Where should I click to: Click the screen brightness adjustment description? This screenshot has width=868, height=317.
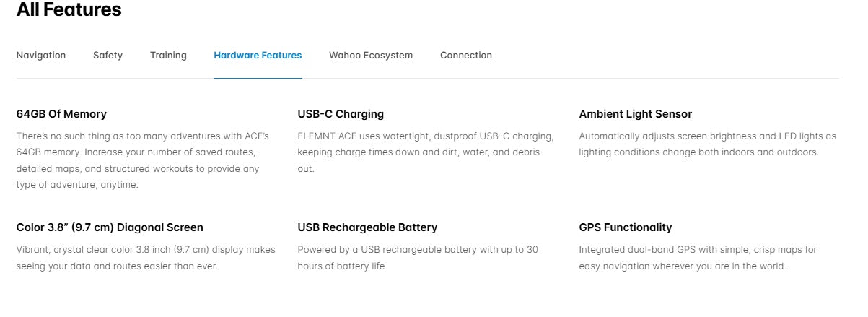pyautogui.click(x=707, y=144)
